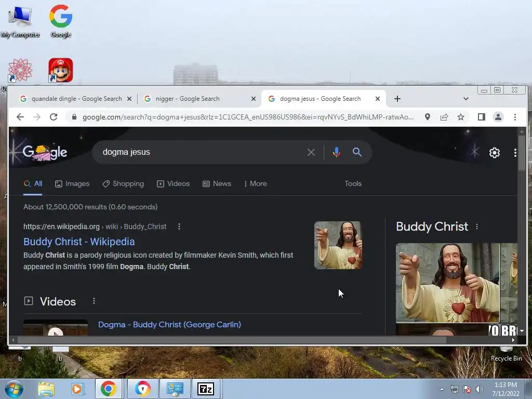532x399 pixels.
Task: Open Google apps dots beside settings gear
Action: 515,153
